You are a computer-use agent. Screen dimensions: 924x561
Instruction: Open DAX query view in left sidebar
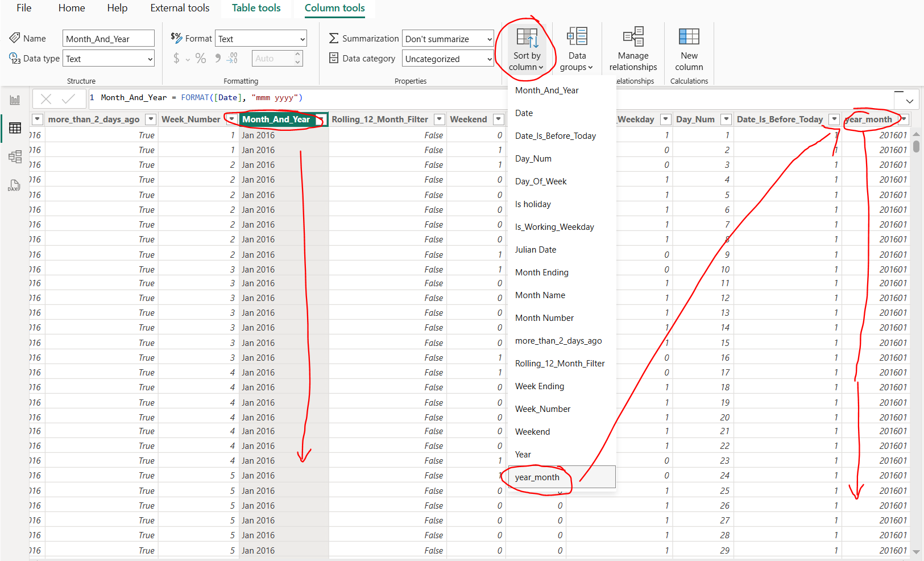[x=14, y=185]
